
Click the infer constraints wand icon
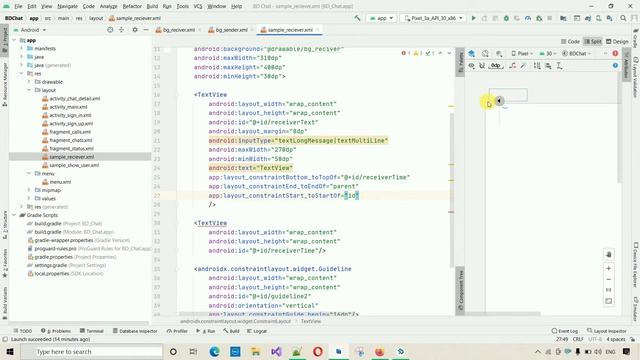tap(524, 66)
